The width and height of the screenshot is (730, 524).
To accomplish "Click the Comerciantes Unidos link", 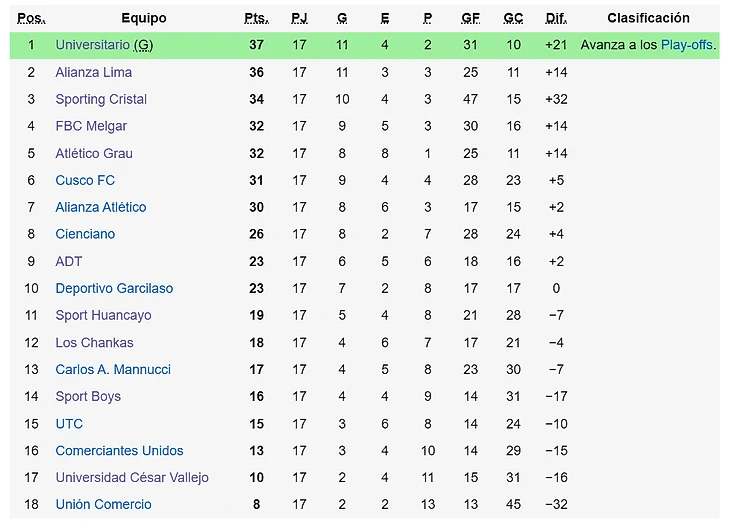I will point(119,450).
